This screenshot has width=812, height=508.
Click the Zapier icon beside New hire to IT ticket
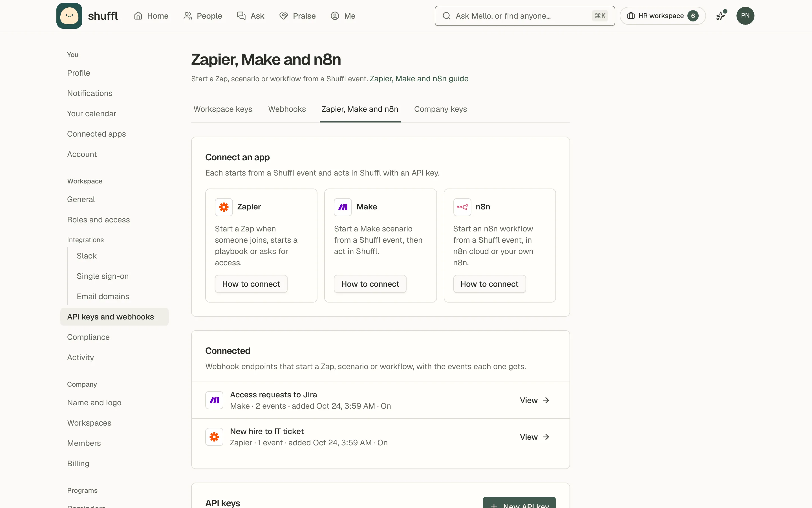[x=214, y=437]
